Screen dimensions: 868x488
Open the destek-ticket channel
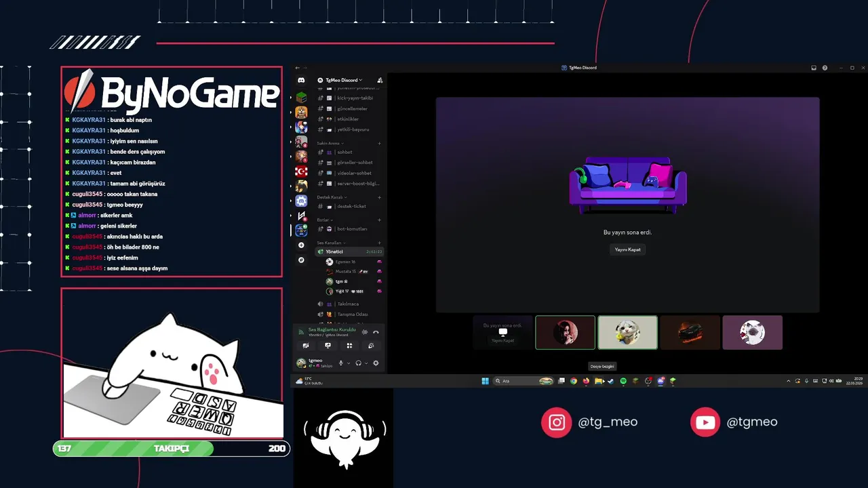coord(350,206)
